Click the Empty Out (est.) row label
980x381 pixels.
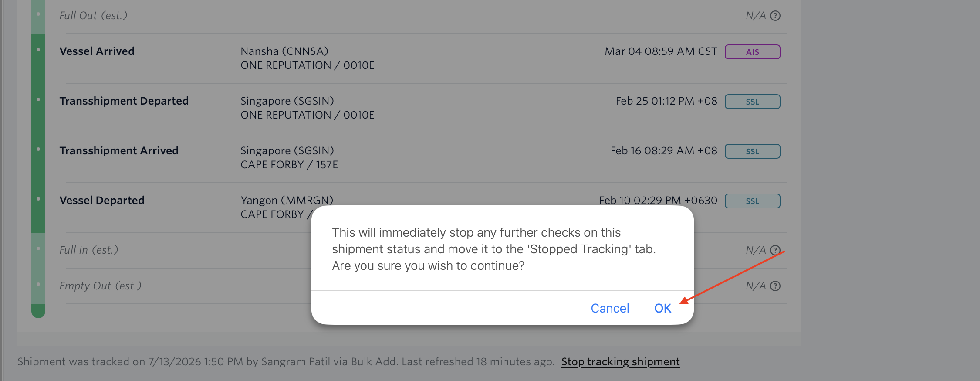(x=100, y=286)
